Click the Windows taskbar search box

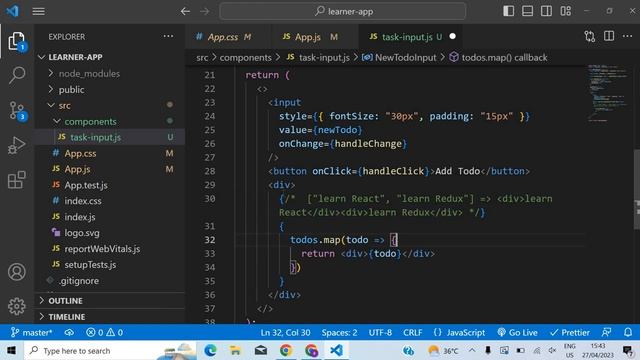111,351
